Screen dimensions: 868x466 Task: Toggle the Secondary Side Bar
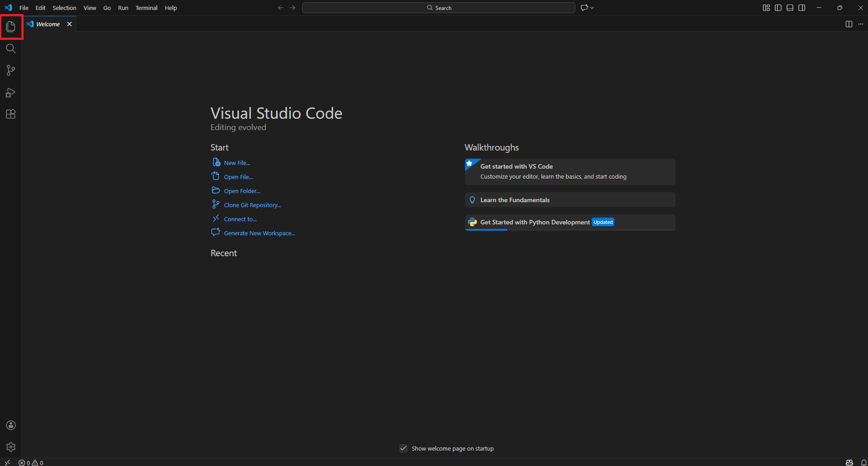(x=802, y=8)
